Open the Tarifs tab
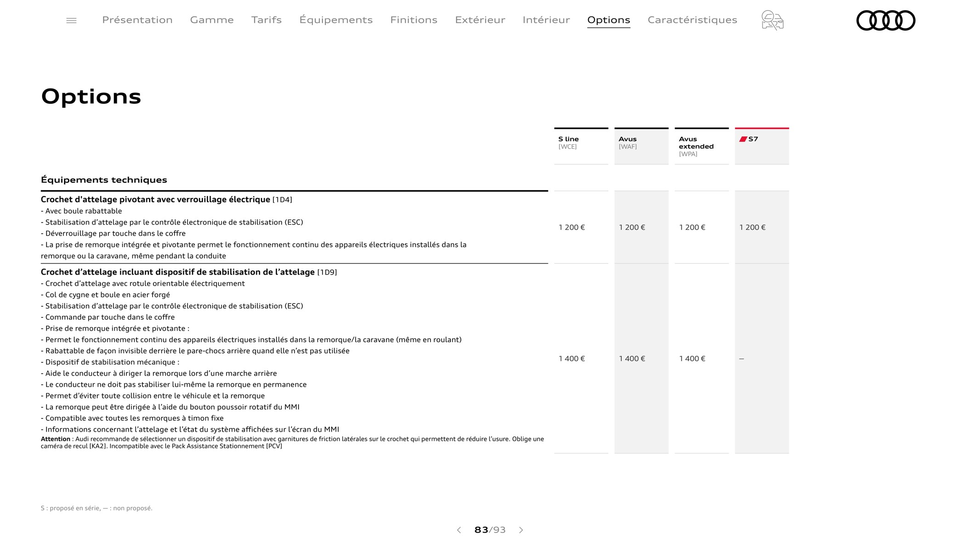This screenshot has width=980, height=551. 266,20
